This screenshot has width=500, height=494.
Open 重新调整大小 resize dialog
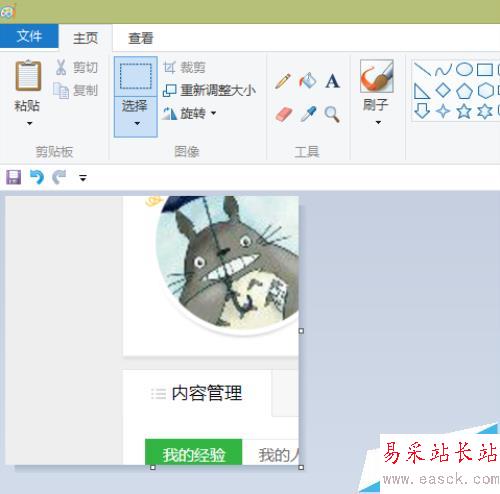(x=209, y=90)
